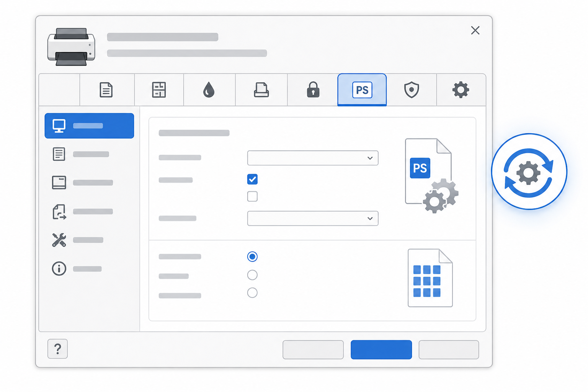Choose the laptop-shaped sidebar item
This screenshot has width=588, height=392.
[89, 183]
